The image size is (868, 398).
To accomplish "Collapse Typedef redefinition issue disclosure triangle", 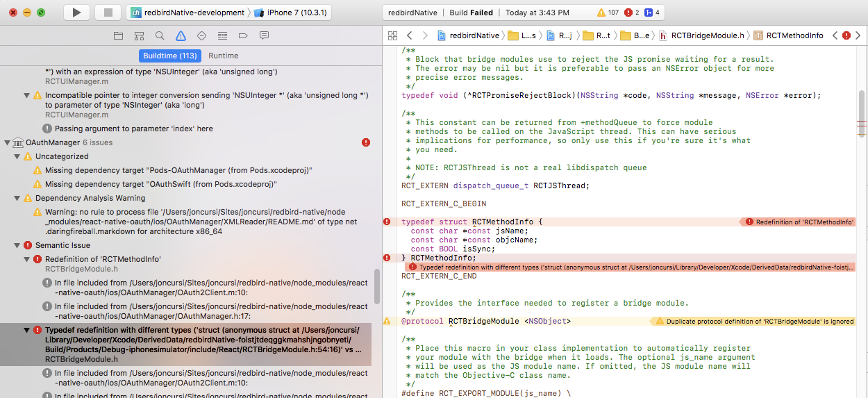I will click(x=26, y=330).
